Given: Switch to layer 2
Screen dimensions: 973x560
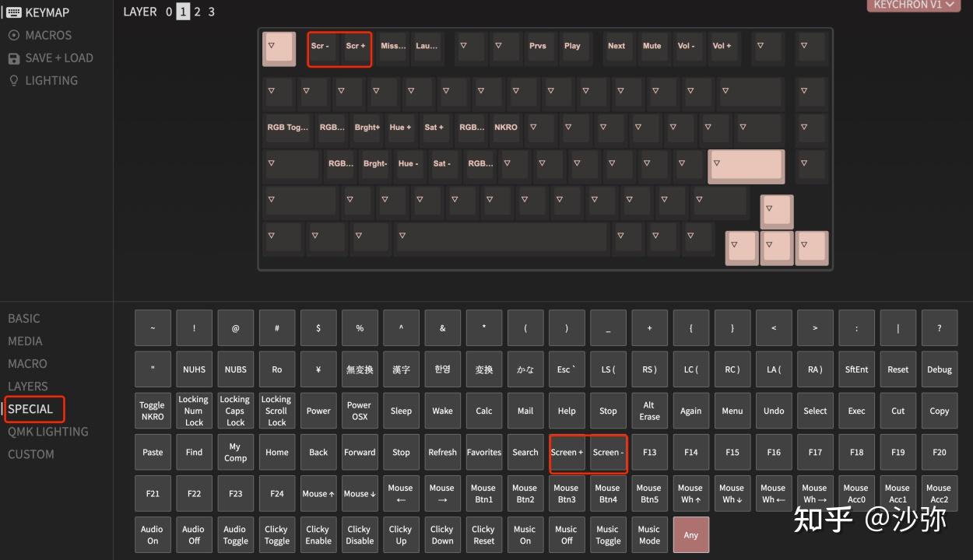Looking at the screenshot, I should click(198, 12).
